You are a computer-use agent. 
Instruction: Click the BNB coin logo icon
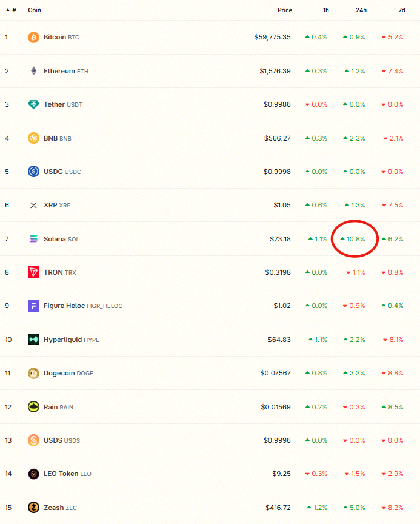[x=33, y=138]
